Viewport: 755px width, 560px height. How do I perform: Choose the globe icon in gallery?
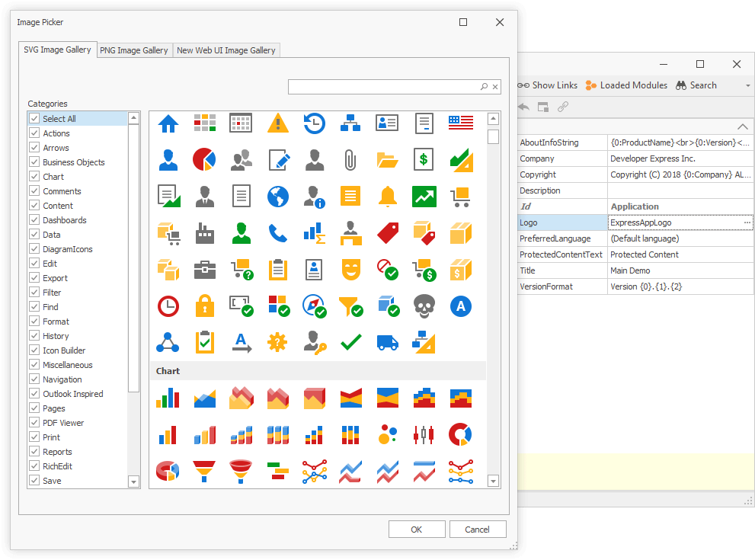coord(278,197)
